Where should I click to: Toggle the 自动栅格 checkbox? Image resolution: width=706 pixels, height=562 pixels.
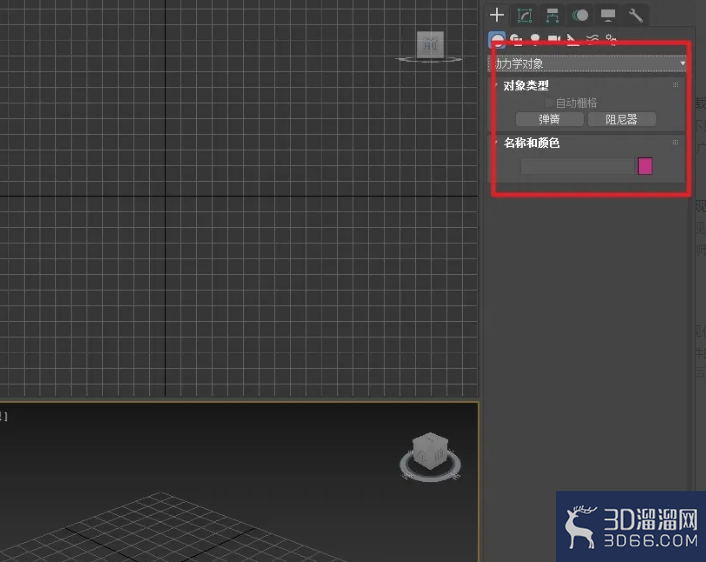click(x=548, y=103)
